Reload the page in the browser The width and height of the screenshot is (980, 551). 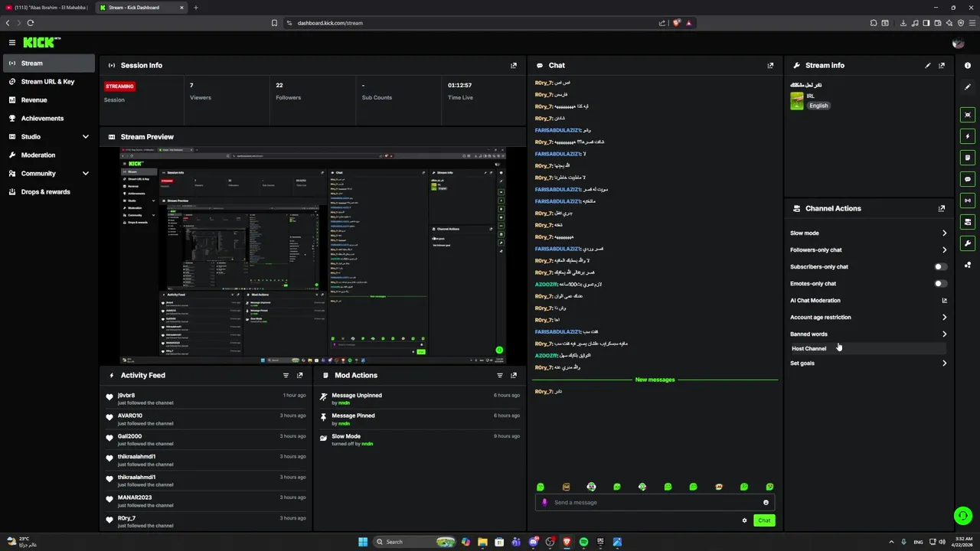click(x=31, y=23)
